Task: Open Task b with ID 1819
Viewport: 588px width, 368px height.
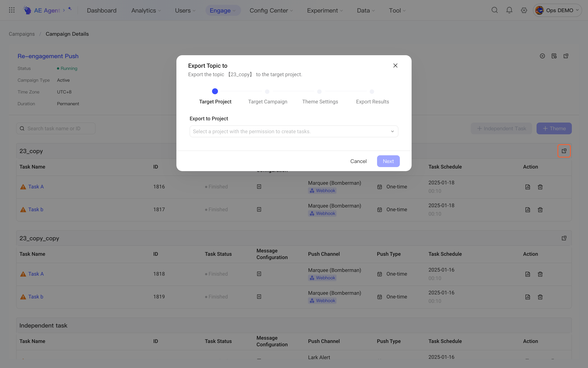Action: 36,297
